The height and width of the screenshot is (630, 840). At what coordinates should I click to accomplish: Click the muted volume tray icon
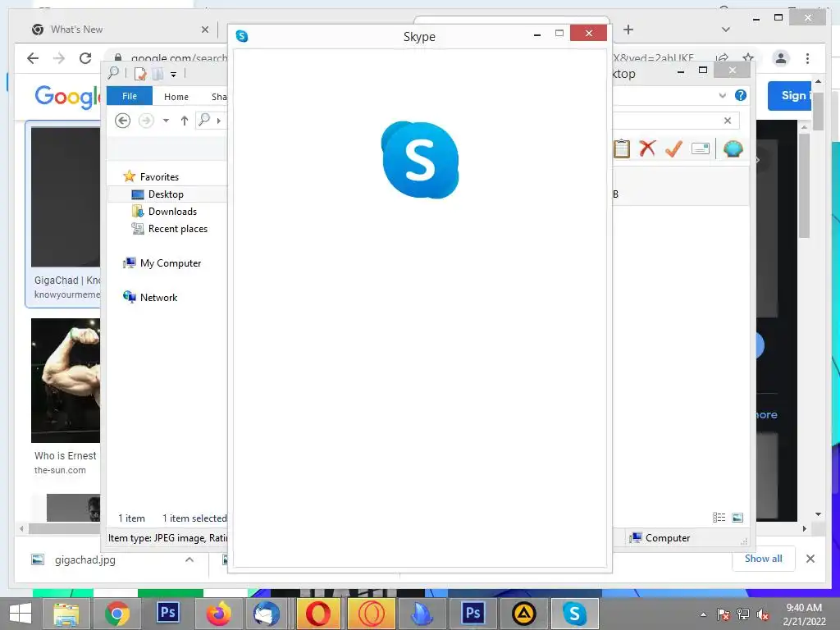tap(762, 614)
